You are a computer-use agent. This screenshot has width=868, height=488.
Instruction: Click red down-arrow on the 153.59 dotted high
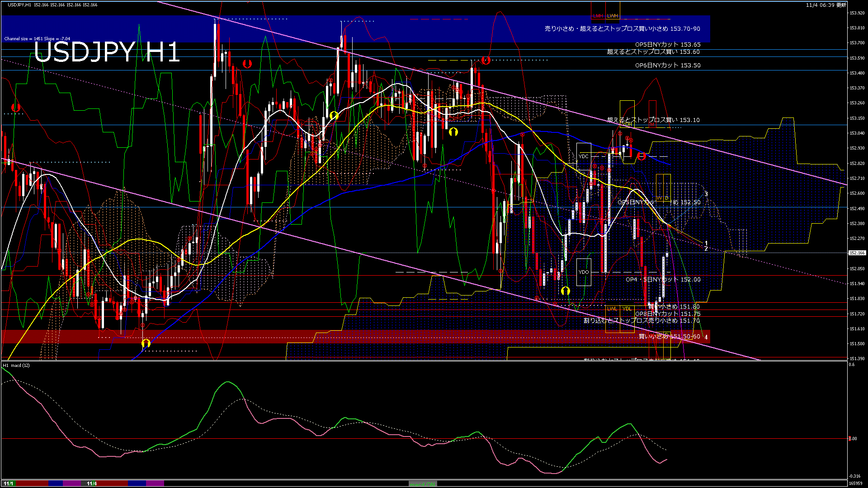click(486, 60)
